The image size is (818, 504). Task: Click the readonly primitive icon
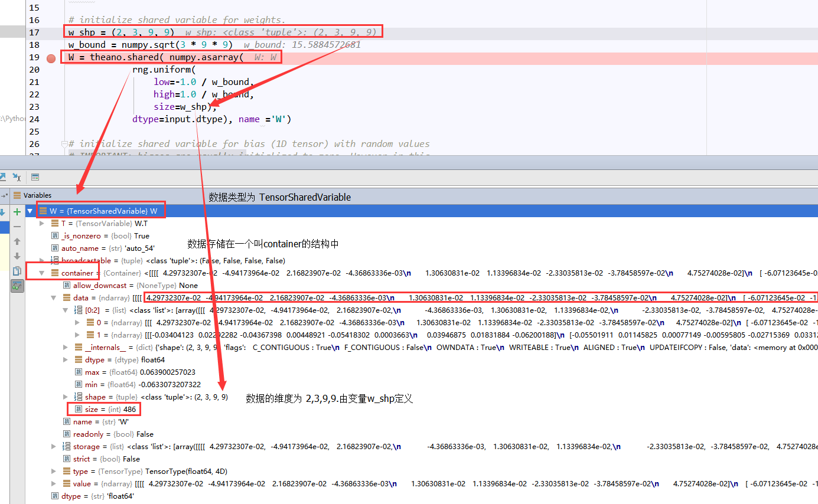coord(67,434)
